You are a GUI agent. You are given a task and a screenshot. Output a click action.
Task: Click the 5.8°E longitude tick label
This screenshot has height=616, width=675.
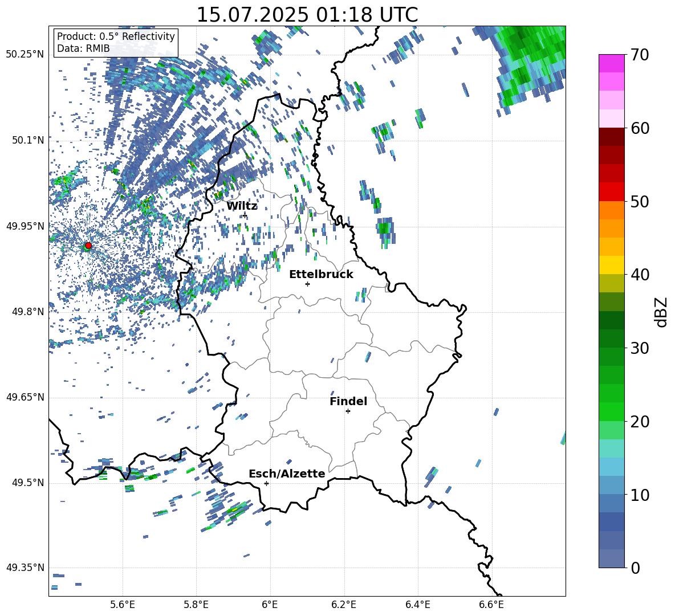[196, 605]
